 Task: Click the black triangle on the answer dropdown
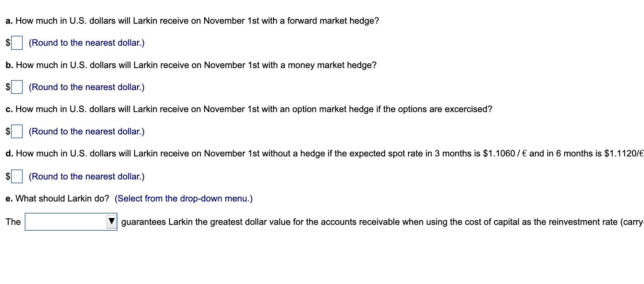[x=111, y=221]
